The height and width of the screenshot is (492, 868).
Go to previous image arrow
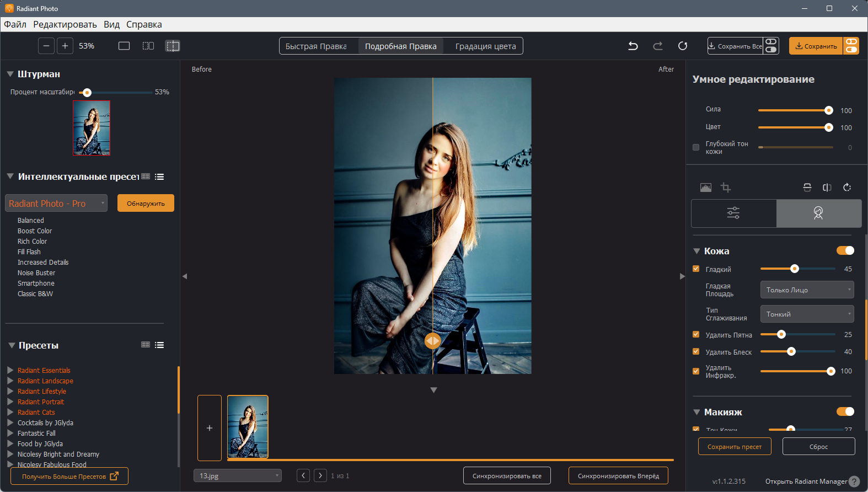303,475
